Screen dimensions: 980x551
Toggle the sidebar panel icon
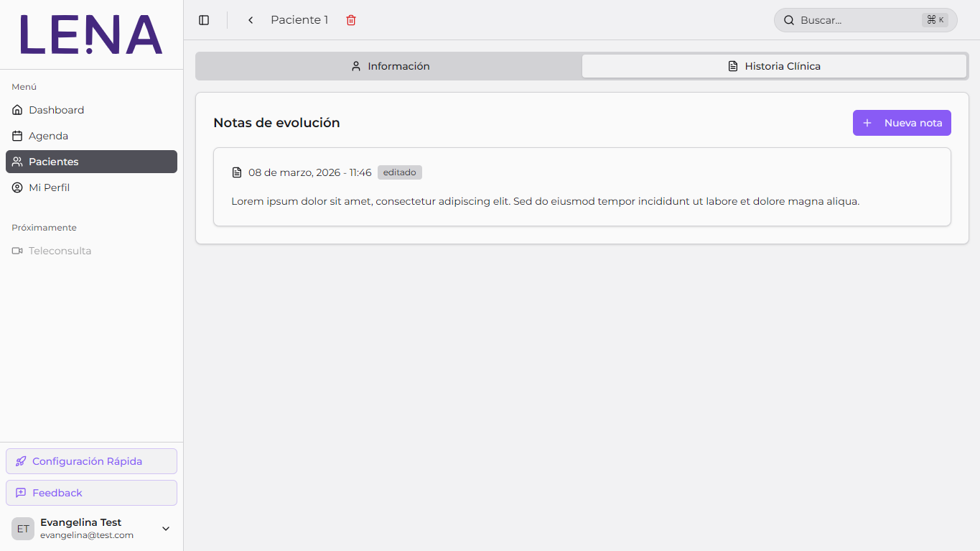click(204, 20)
